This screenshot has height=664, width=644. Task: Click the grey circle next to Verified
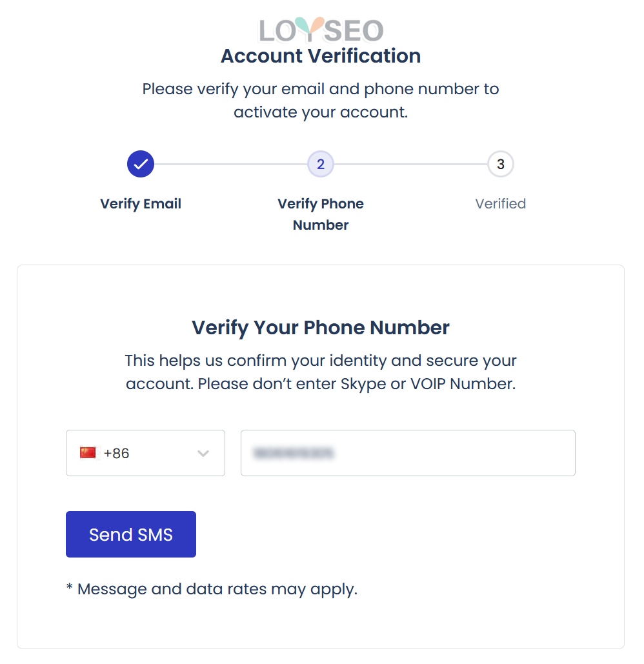click(x=501, y=164)
